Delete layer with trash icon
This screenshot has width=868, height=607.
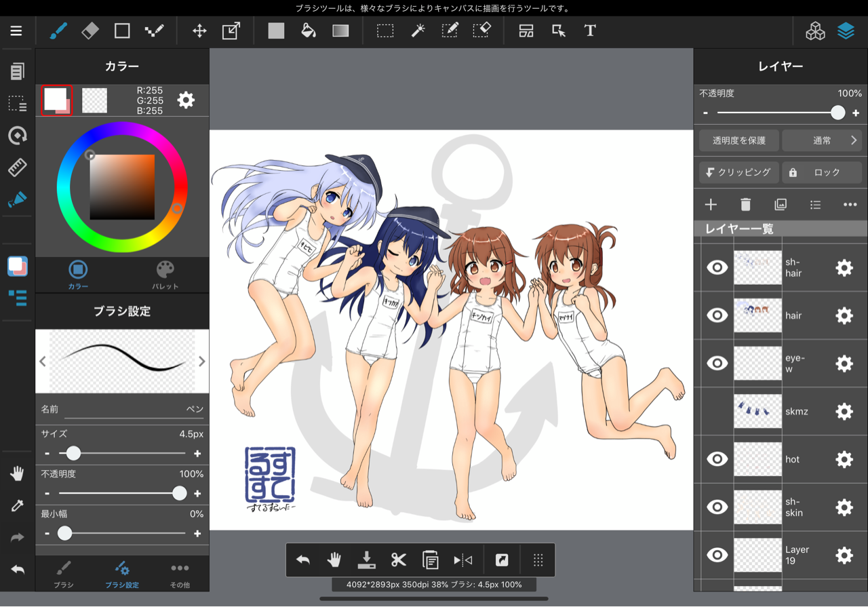pyautogui.click(x=745, y=205)
